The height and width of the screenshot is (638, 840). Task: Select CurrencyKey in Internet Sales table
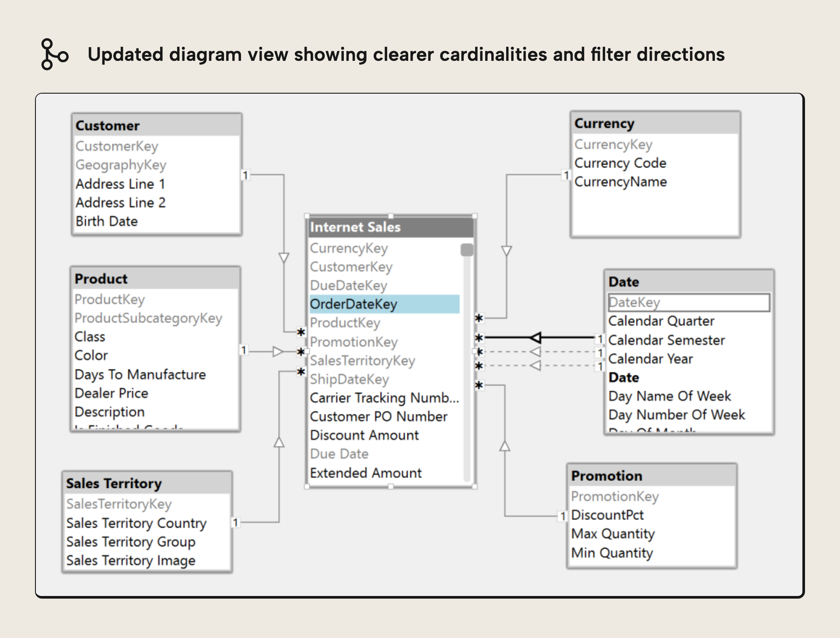[x=349, y=248]
